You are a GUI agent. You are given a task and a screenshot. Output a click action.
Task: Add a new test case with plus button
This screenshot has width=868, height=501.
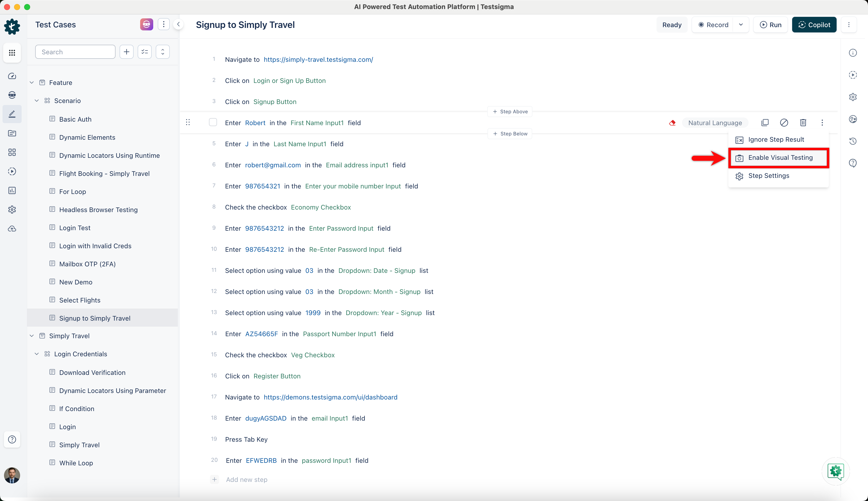tap(127, 52)
